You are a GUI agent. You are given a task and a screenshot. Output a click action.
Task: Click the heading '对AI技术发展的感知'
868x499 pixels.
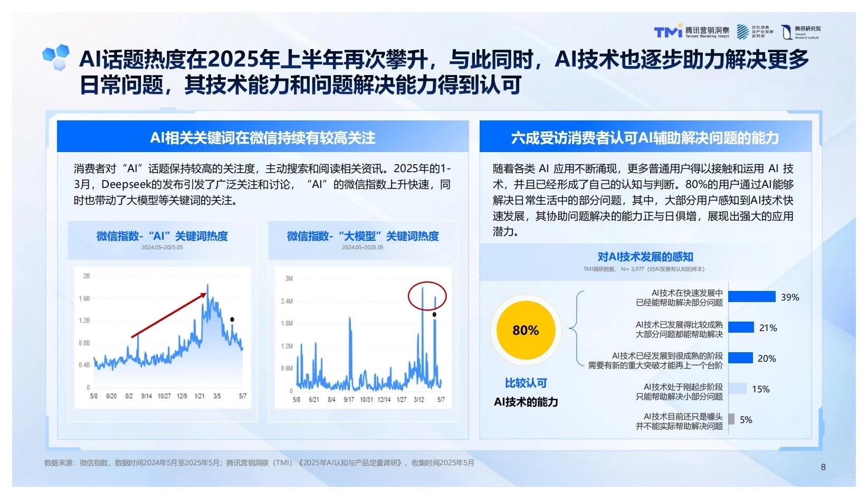click(645, 257)
